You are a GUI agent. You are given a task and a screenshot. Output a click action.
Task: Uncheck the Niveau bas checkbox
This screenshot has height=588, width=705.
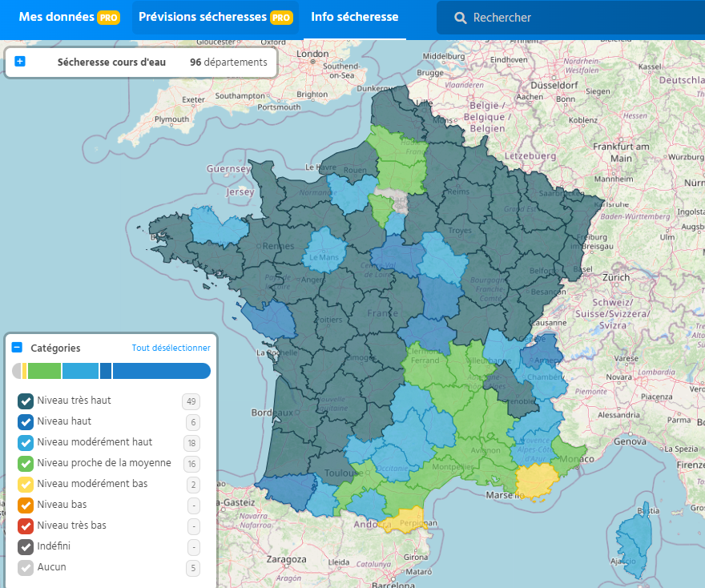(26, 505)
